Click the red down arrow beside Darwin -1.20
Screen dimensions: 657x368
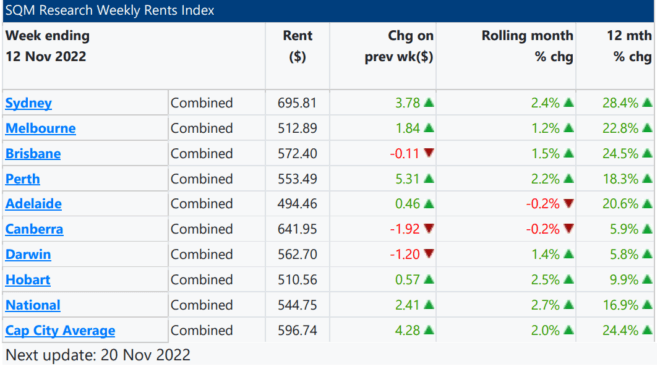(429, 254)
